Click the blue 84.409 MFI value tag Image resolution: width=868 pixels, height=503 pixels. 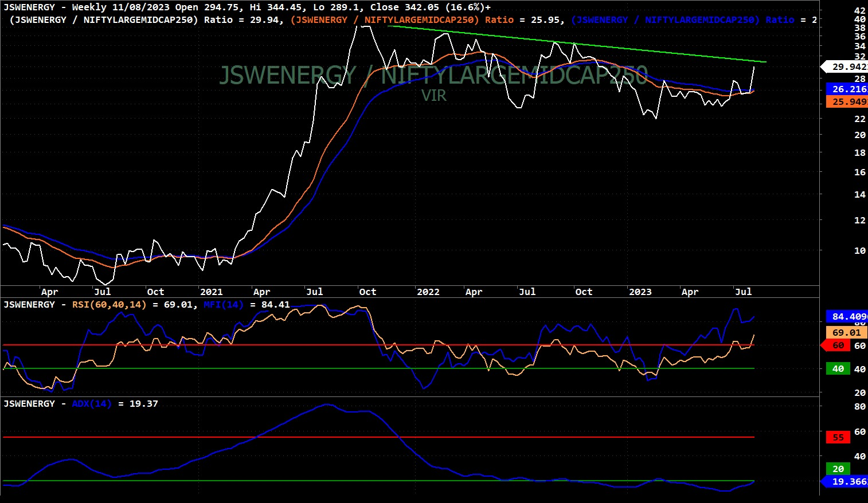click(847, 317)
